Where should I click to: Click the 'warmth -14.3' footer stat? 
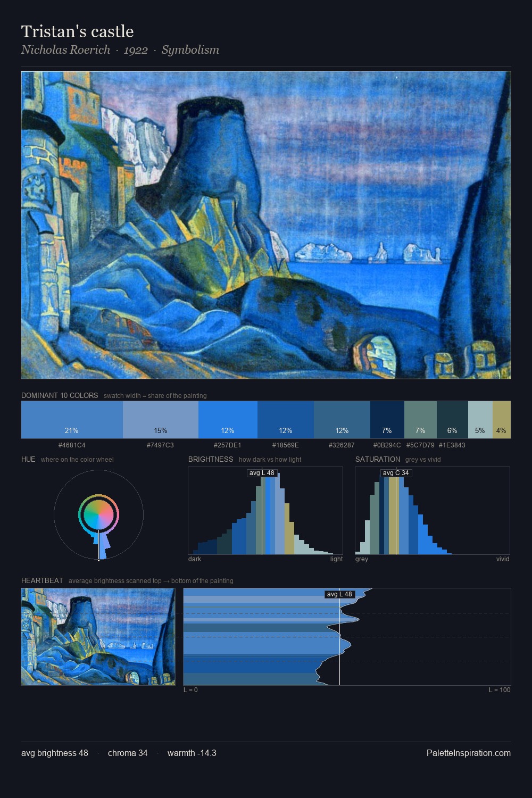(192, 753)
